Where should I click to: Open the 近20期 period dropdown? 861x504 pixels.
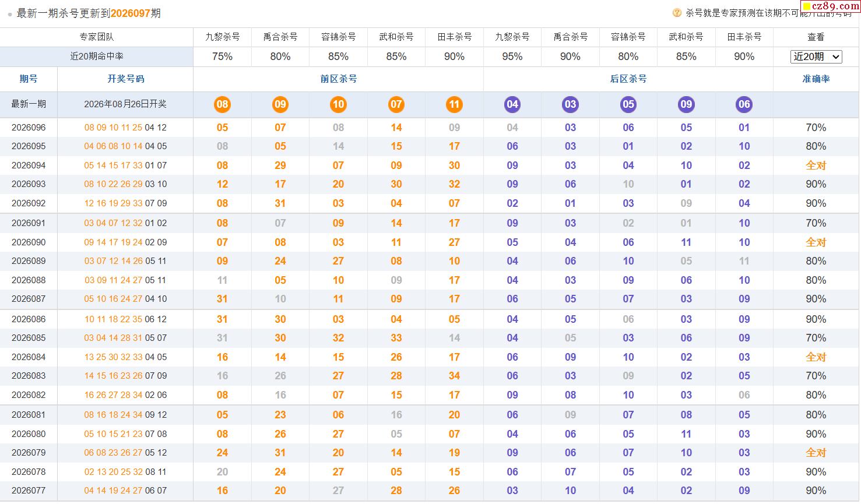click(x=816, y=57)
